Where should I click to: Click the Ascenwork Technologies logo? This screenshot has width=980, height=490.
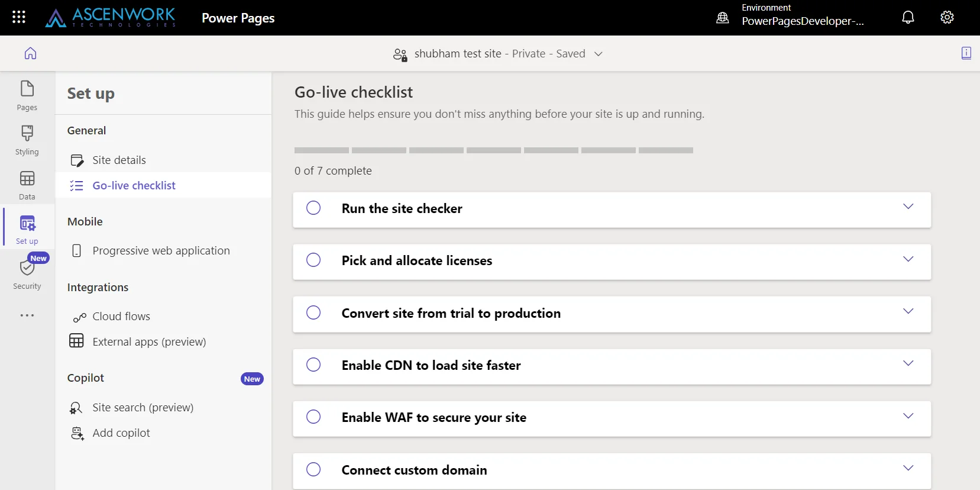(x=111, y=18)
